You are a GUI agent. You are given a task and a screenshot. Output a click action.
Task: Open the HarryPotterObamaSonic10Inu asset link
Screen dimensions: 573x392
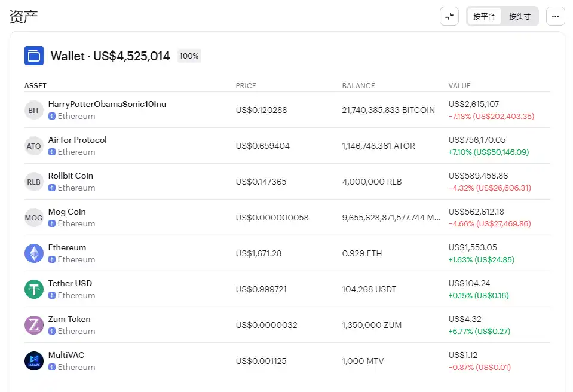[x=107, y=104]
